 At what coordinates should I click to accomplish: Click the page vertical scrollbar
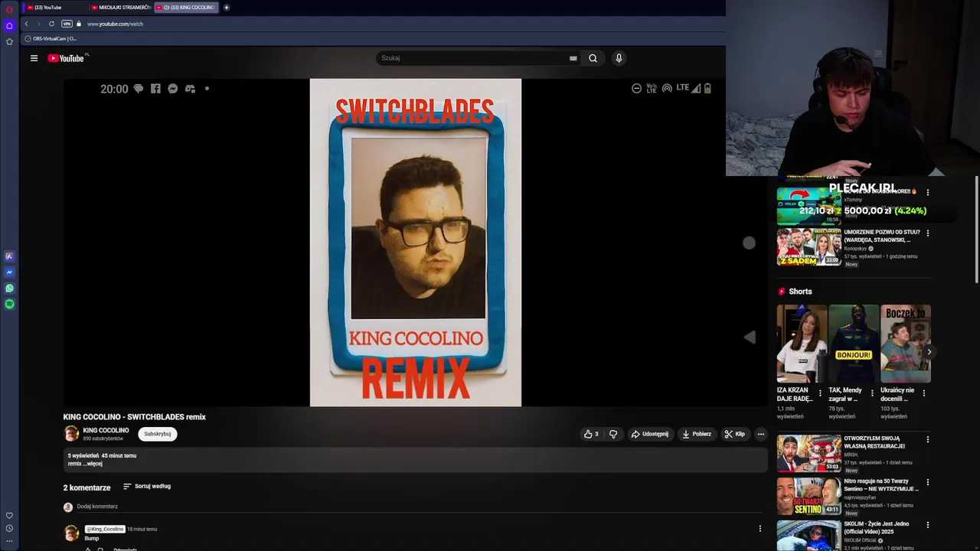click(x=977, y=230)
